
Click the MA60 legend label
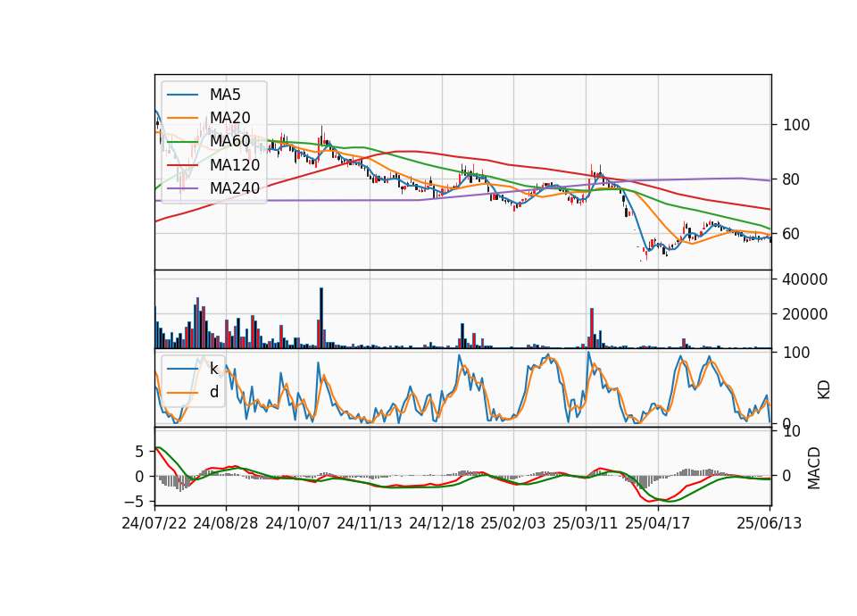pos(229,141)
